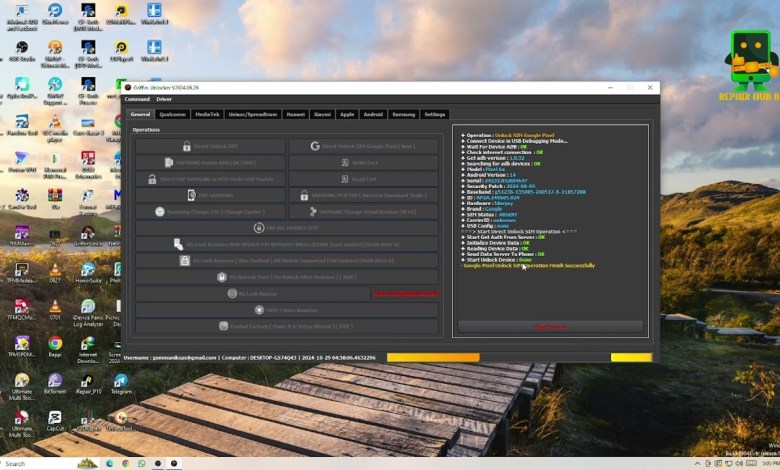Viewport: 780px width, 470px height.
Task: Click Direct Unlock SIM Google Pixel button
Action: pos(364,146)
